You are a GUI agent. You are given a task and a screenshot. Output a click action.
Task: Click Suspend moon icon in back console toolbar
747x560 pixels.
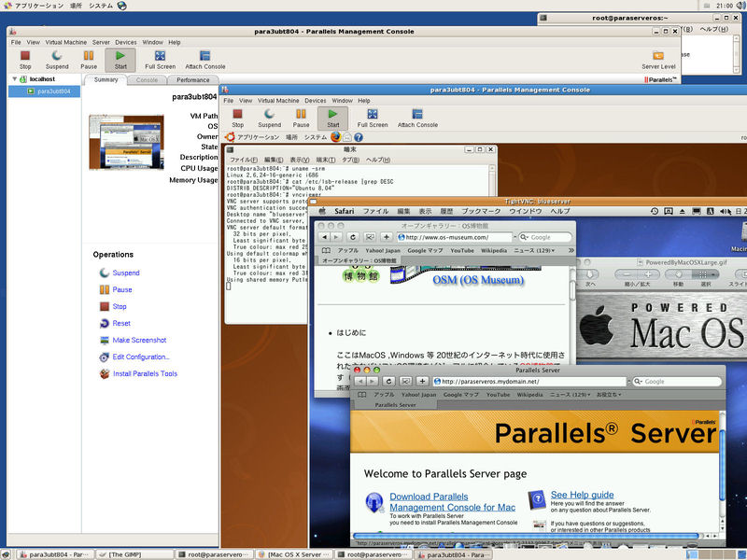coord(57,56)
